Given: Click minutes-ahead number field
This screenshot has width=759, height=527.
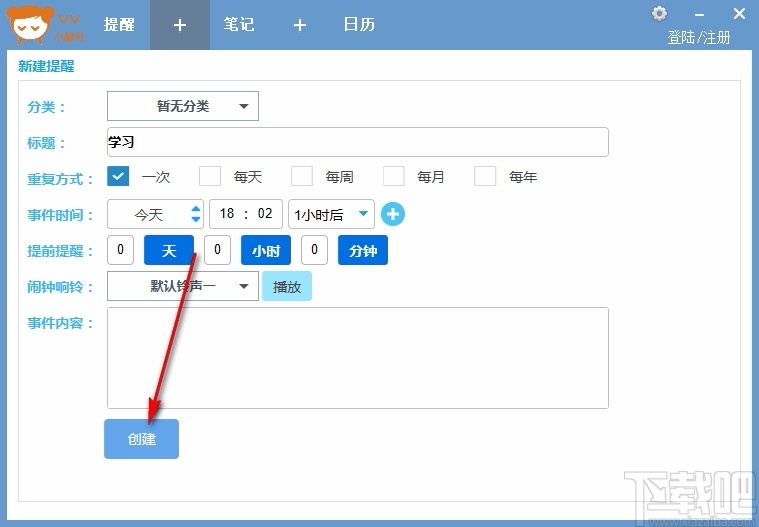Looking at the screenshot, I should tap(315, 250).
